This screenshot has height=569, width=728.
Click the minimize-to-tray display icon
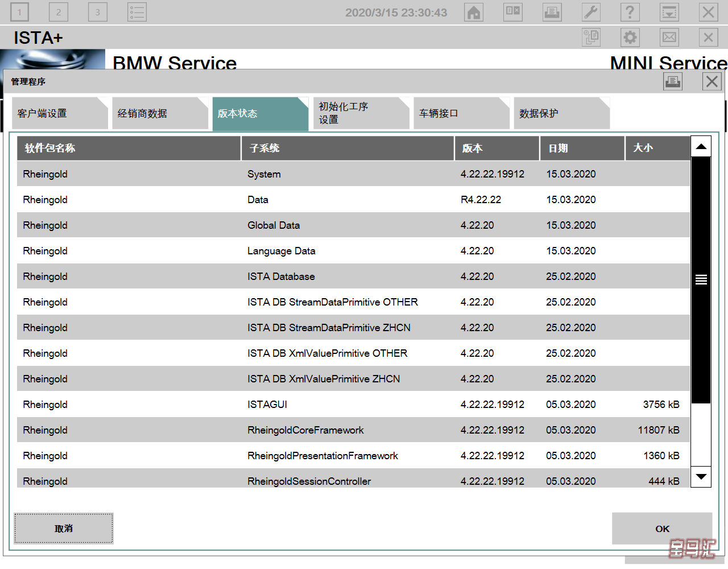(x=669, y=12)
